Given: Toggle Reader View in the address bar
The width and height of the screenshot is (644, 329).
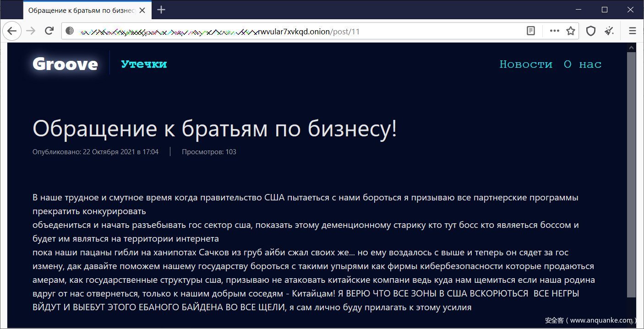Looking at the screenshot, I should tap(531, 31).
